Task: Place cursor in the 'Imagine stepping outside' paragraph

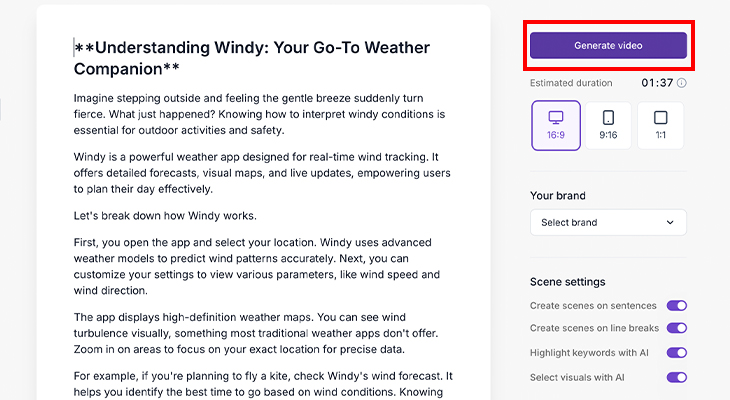Action: (x=260, y=114)
